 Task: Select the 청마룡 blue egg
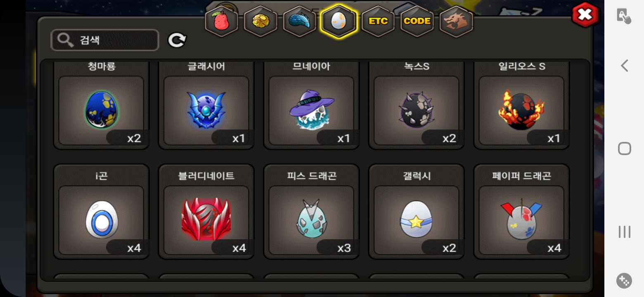click(101, 111)
